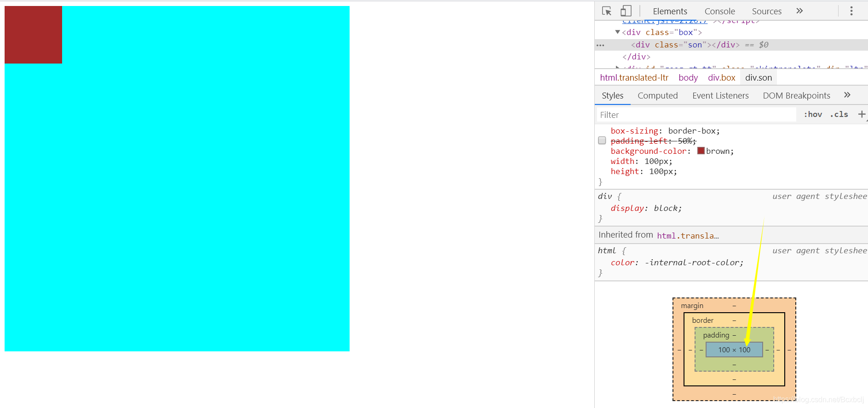Click the padding label in box model
The image size is (868, 408).
(x=716, y=335)
